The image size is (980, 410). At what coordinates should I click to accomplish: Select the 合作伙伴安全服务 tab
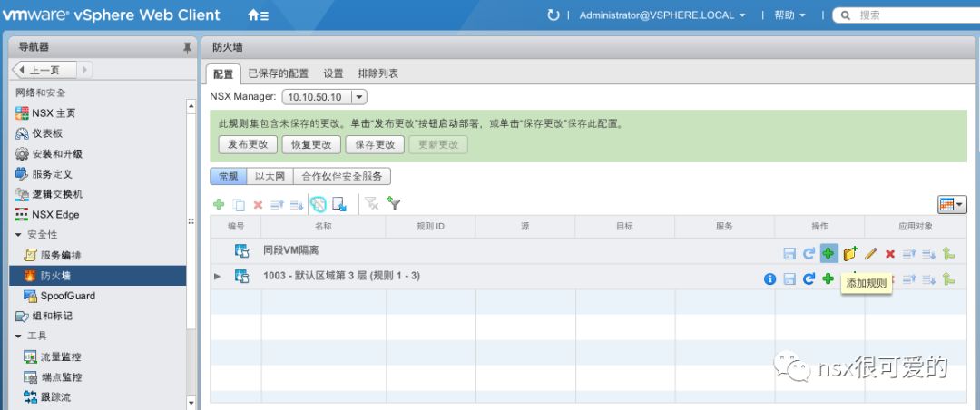tap(342, 176)
